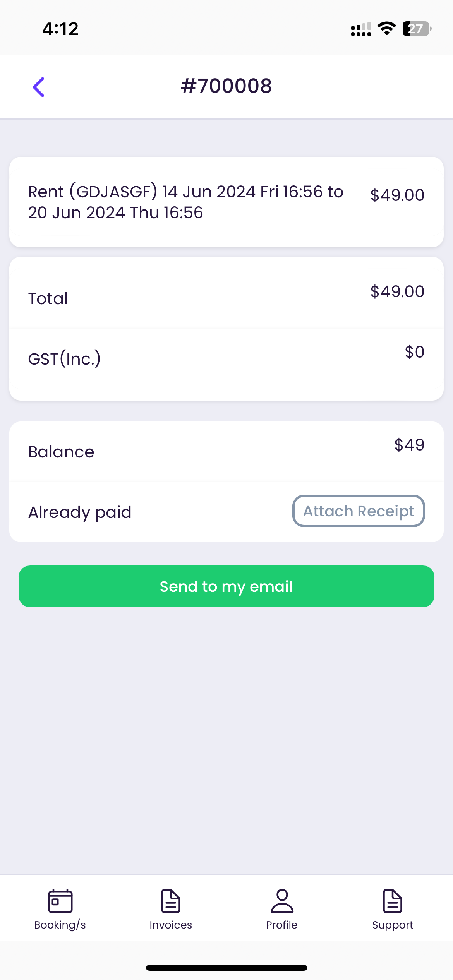The height and width of the screenshot is (980, 453).
Task: Tap the purple back chevron
Action: pos(38,87)
